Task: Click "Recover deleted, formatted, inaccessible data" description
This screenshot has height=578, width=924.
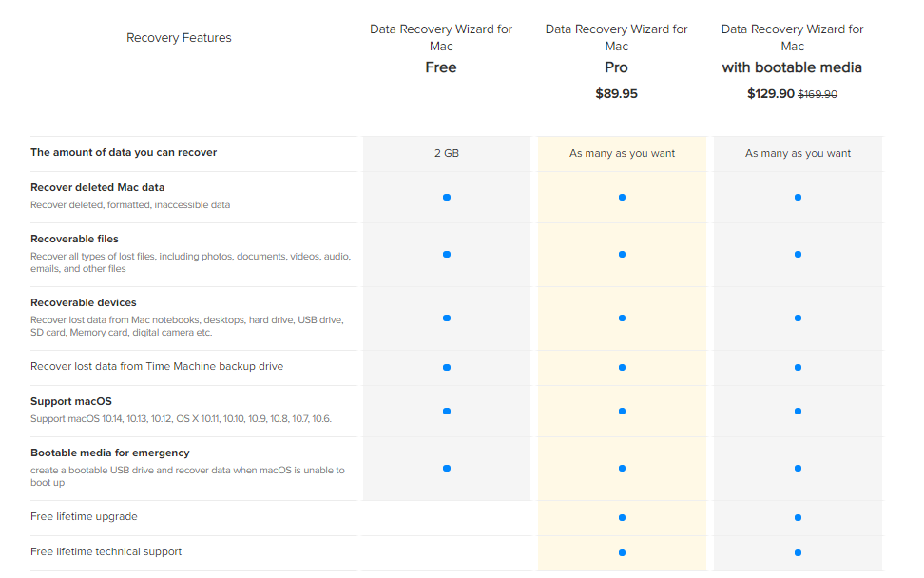Action: click(x=130, y=205)
